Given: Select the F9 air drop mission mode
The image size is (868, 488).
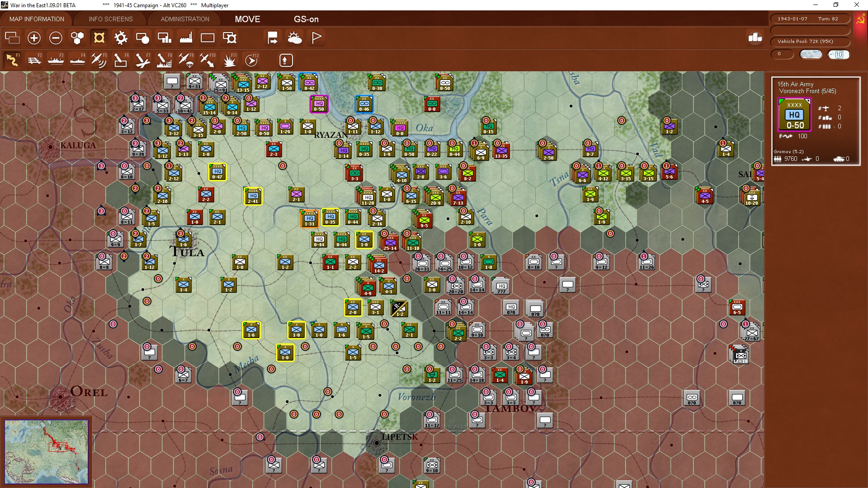Looking at the screenshot, I should point(185,60).
